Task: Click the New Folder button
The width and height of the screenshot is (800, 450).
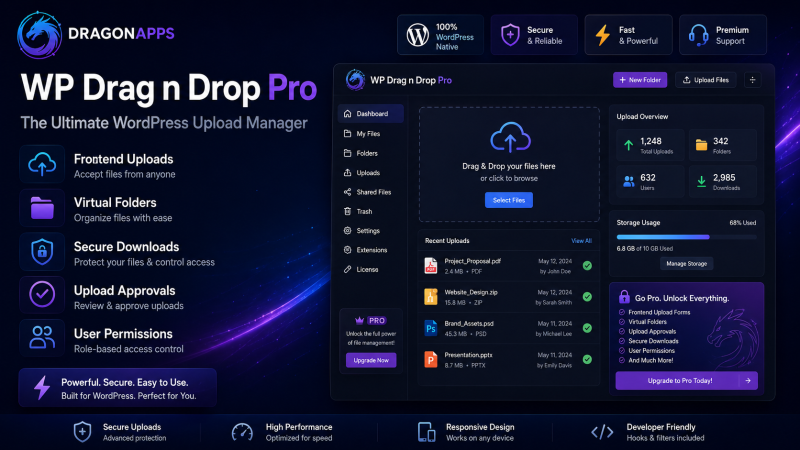Action: pos(640,80)
